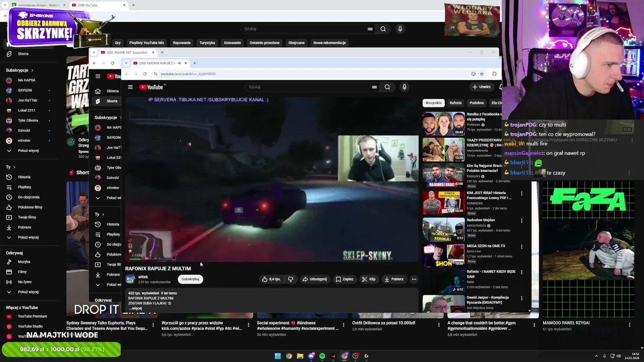Viewport: 644px width, 362px height.
Task: Click the Udostępnij share button
Action: pos(314,279)
